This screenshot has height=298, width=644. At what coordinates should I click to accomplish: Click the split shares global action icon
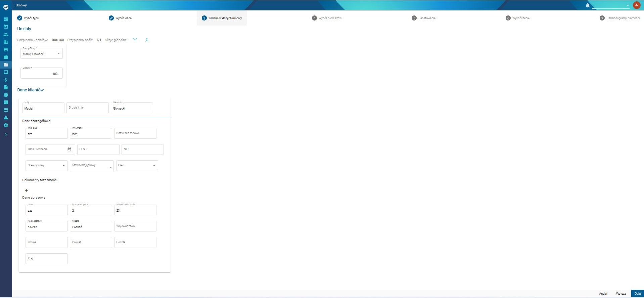pos(135,40)
